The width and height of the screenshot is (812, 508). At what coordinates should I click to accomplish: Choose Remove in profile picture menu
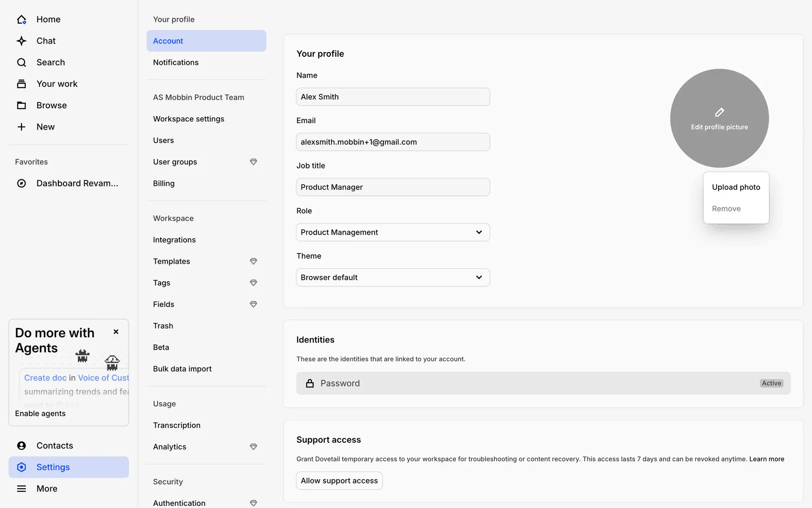click(726, 209)
